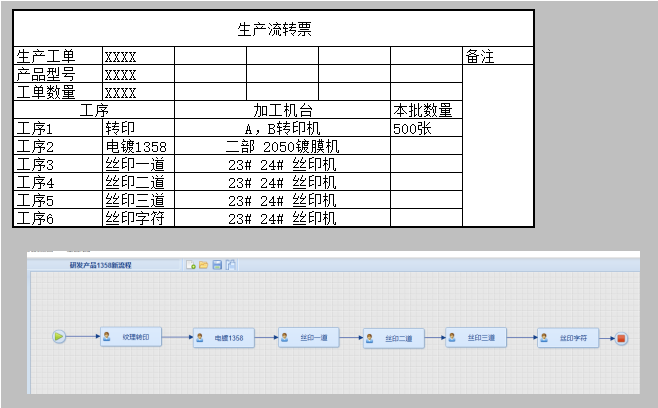Select the 丝印二道 workflow node
The height and width of the screenshot is (408, 658).
coord(398,339)
